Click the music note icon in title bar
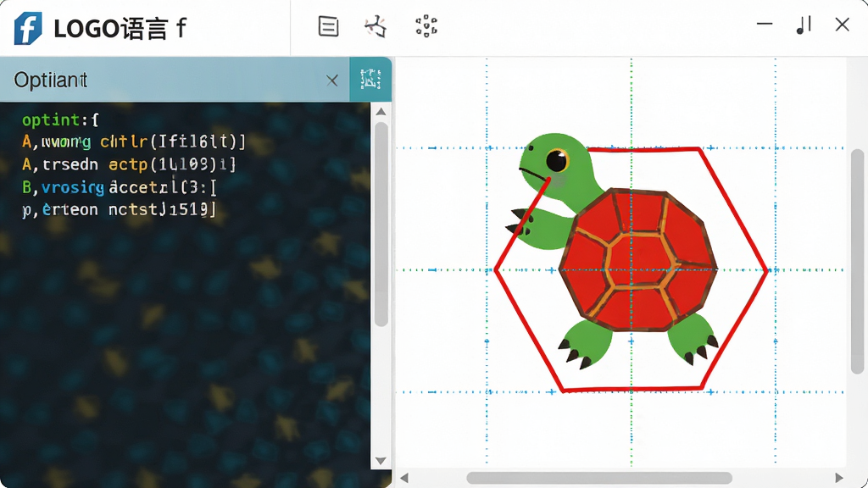The width and height of the screenshot is (868, 488). click(x=804, y=25)
